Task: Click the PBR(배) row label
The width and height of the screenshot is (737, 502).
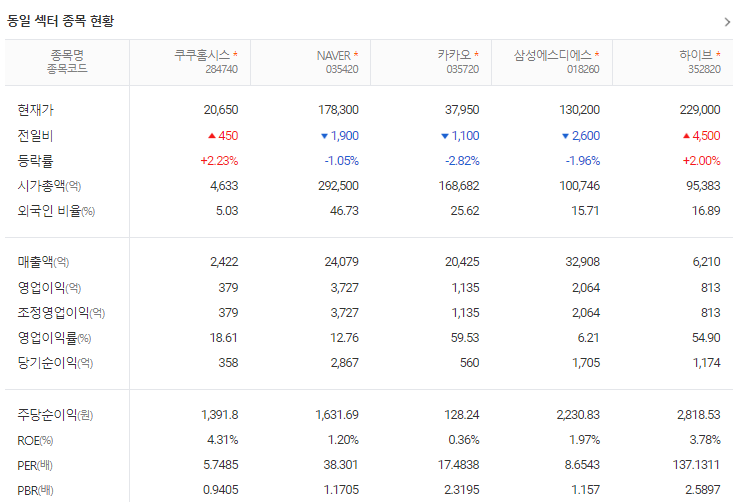Action: coord(35,490)
